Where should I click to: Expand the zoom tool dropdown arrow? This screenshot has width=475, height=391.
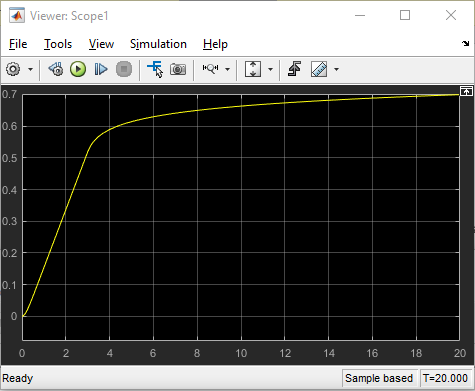pos(228,69)
